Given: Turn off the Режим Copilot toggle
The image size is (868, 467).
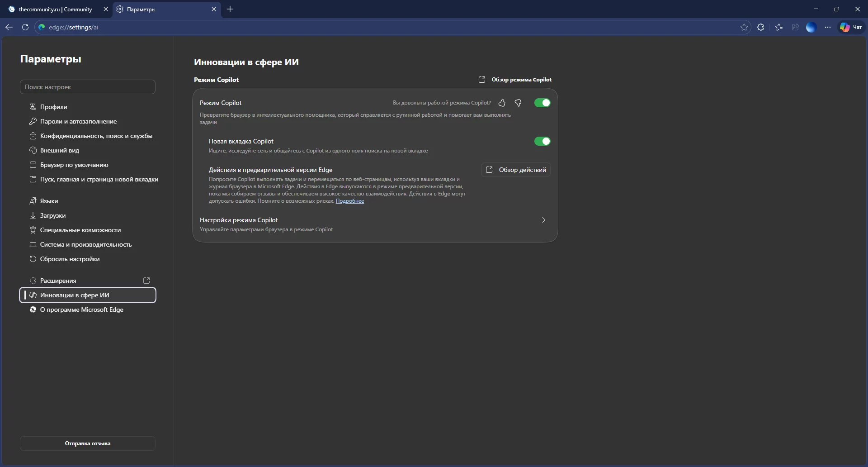Looking at the screenshot, I should [x=542, y=103].
